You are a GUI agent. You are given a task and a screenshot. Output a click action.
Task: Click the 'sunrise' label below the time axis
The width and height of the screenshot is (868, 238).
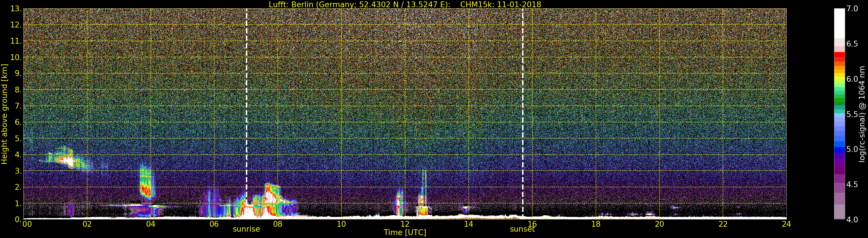[246, 229]
